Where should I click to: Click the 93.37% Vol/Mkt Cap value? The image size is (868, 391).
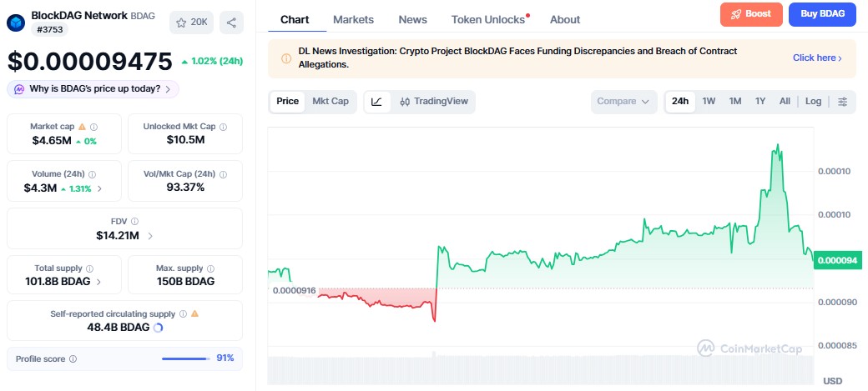point(185,188)
